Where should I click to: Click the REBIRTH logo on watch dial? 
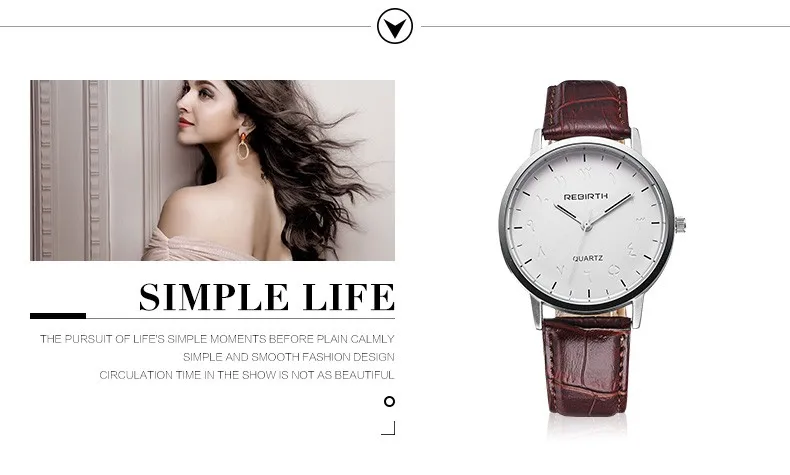pos(585,196)
